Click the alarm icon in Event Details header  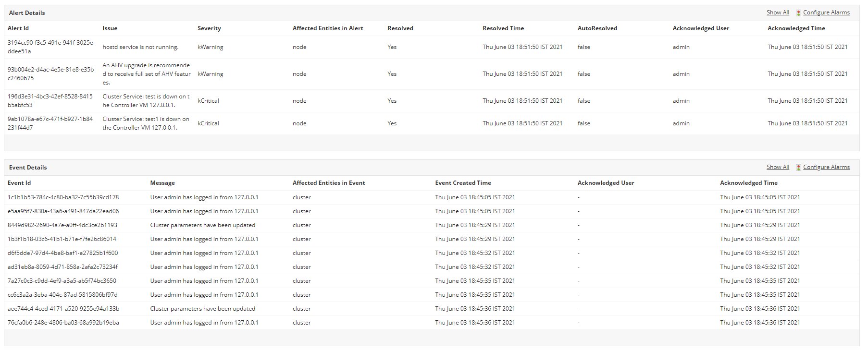pos(798,168)
